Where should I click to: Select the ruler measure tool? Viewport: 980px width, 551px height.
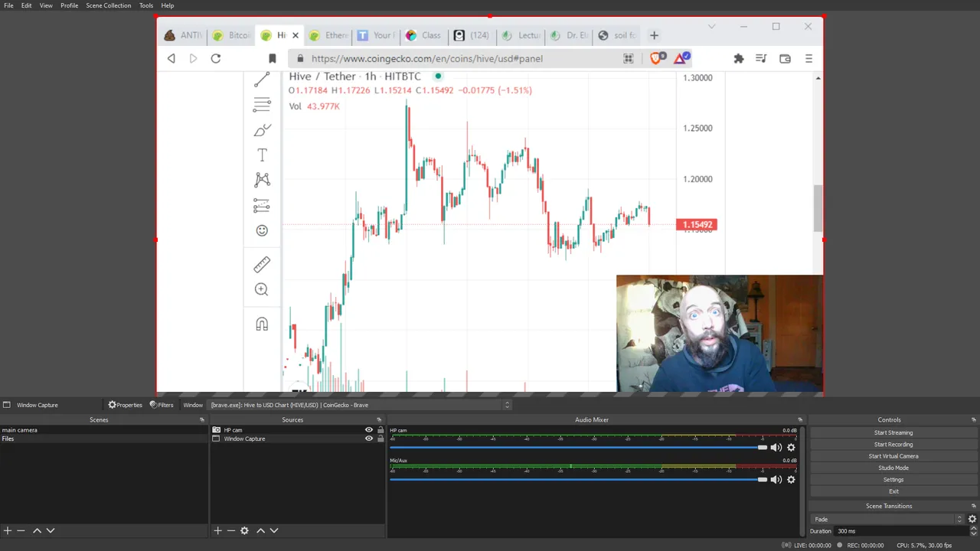click(x=262, y=265)
